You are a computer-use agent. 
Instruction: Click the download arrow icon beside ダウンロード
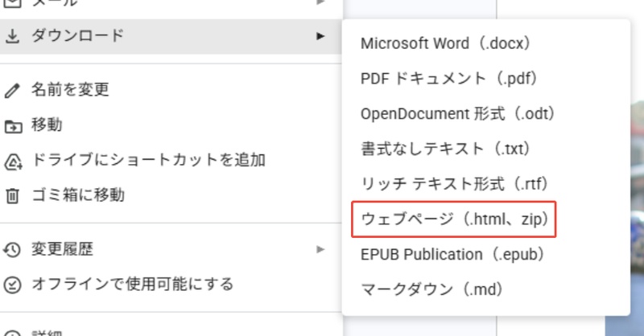(x=12, y=36)
